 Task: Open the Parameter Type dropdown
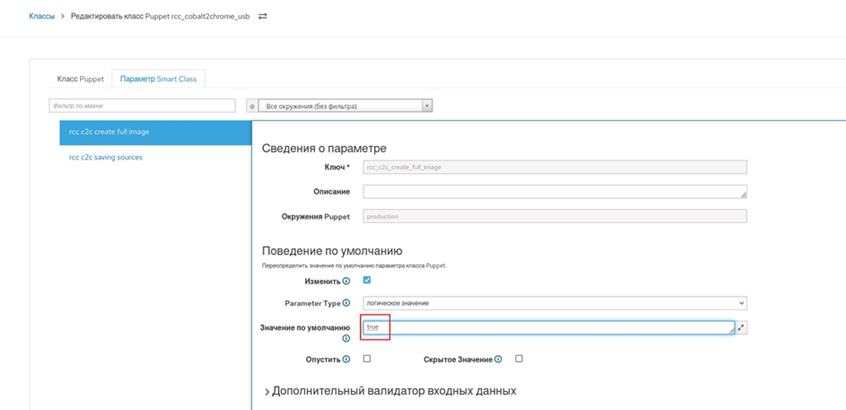coord(554,303)
